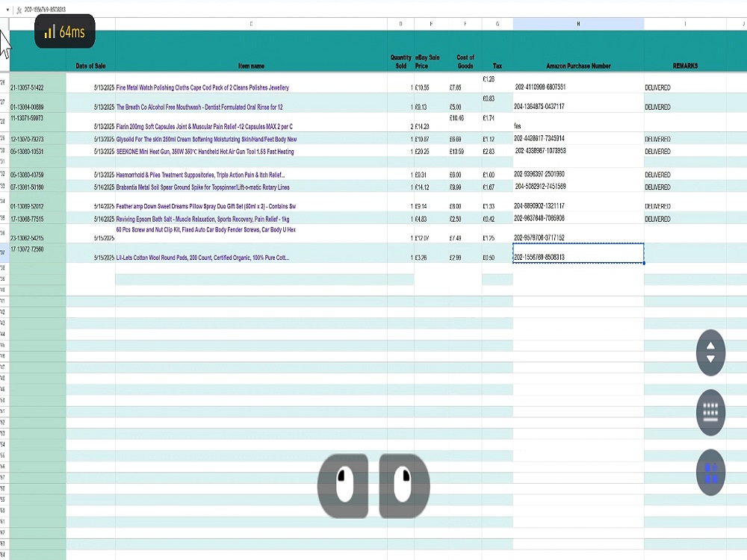The width and height of the screenshot is (747, 560).
Task: Click the 'Date of Sale' header cell
Action: click(x=90, y=52)
